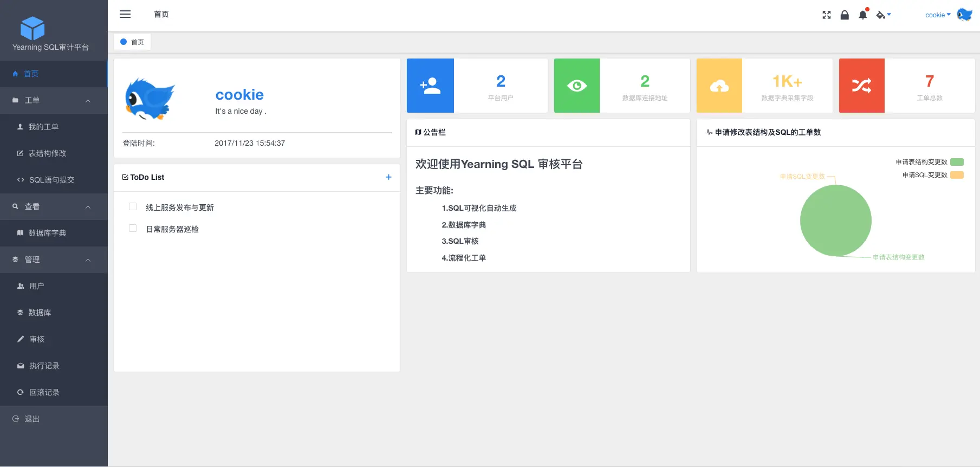Open SQL语句提交 page

pos(54,180)
